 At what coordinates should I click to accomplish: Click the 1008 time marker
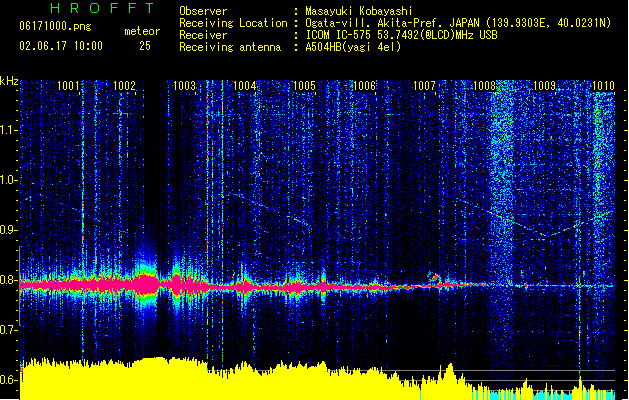(484, 85)
